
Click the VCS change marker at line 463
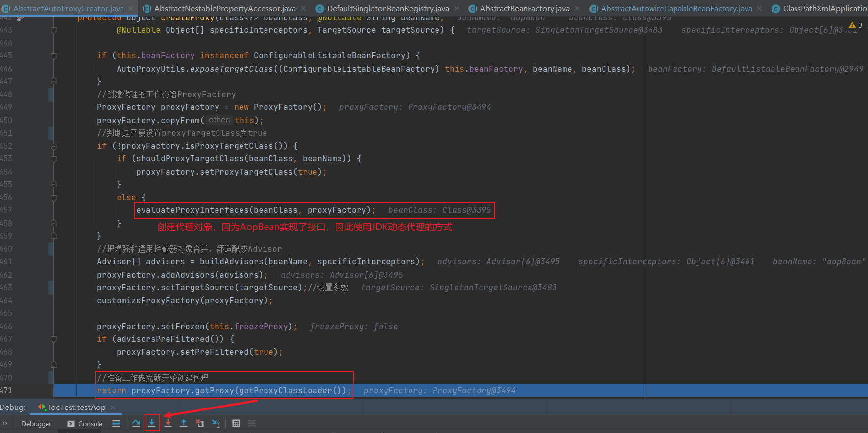point(51,287)
